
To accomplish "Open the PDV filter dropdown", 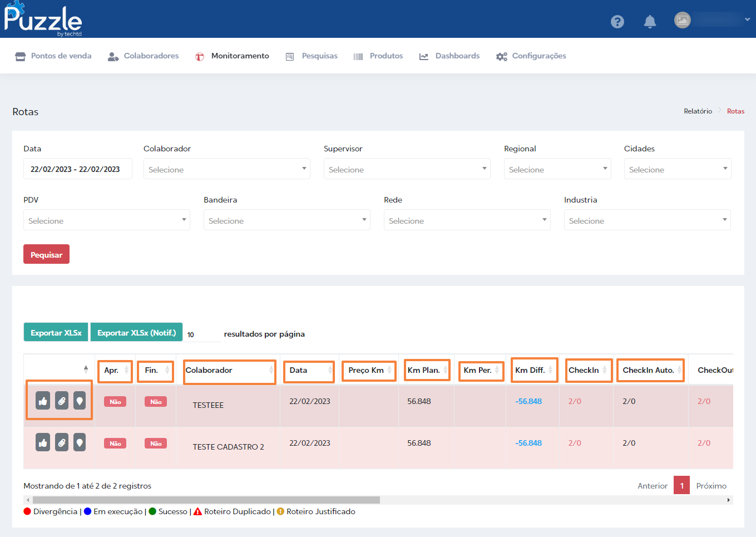I will click(107, 220).
